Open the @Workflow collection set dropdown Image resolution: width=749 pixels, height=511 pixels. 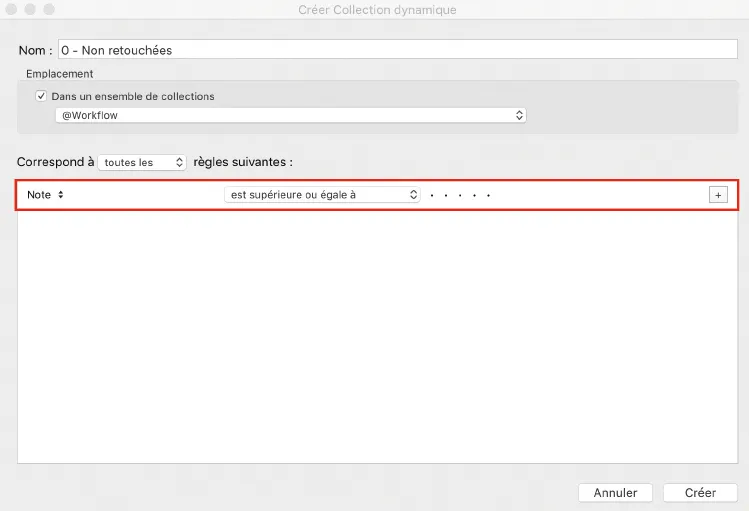coord(290,116)
